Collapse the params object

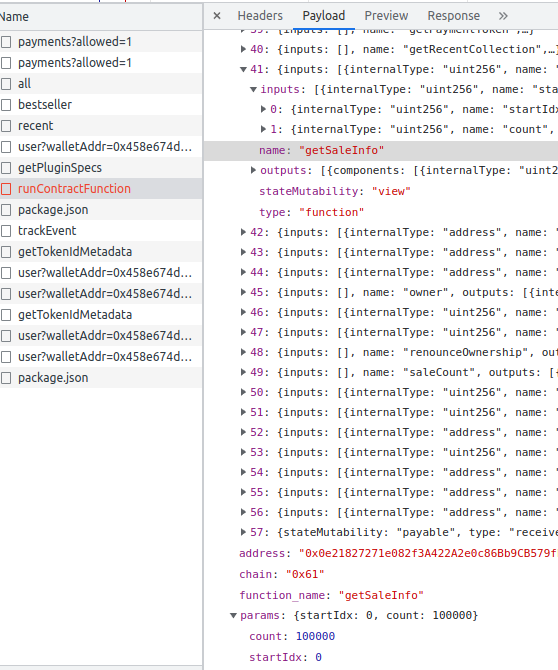click(233, 615)
